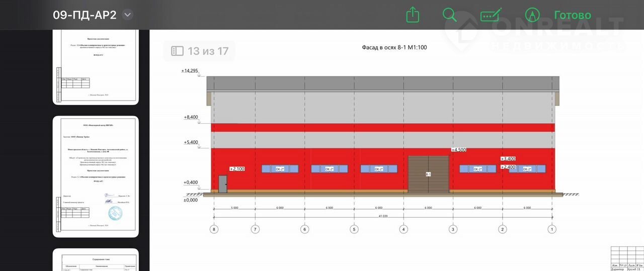
Task: Tap the document title 09-ПД-АР2
Action: point(85,15)
